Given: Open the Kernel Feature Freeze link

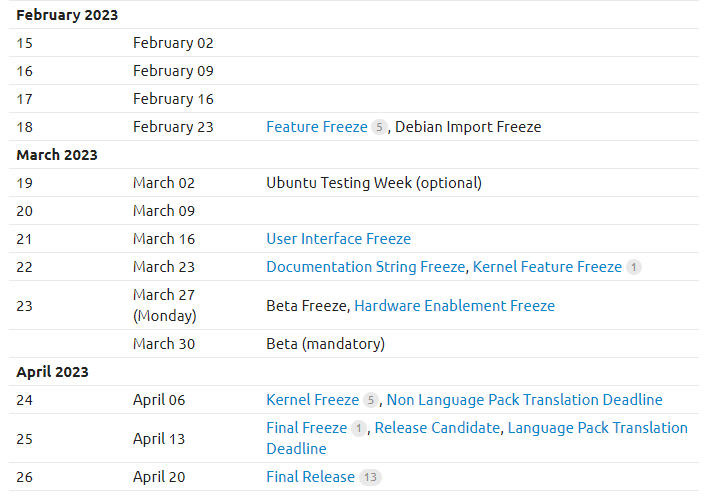Looking at the screenshot, I should [x=547, y=267].
